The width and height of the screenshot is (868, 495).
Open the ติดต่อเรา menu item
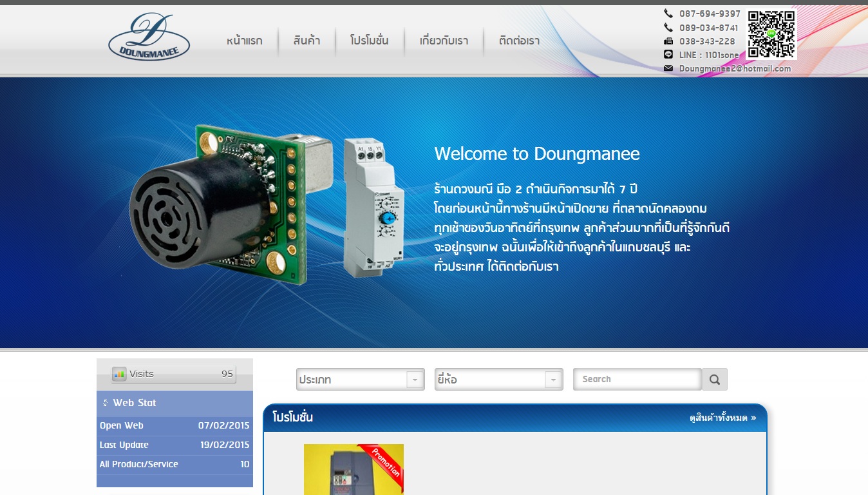click(x=519, y=41)
